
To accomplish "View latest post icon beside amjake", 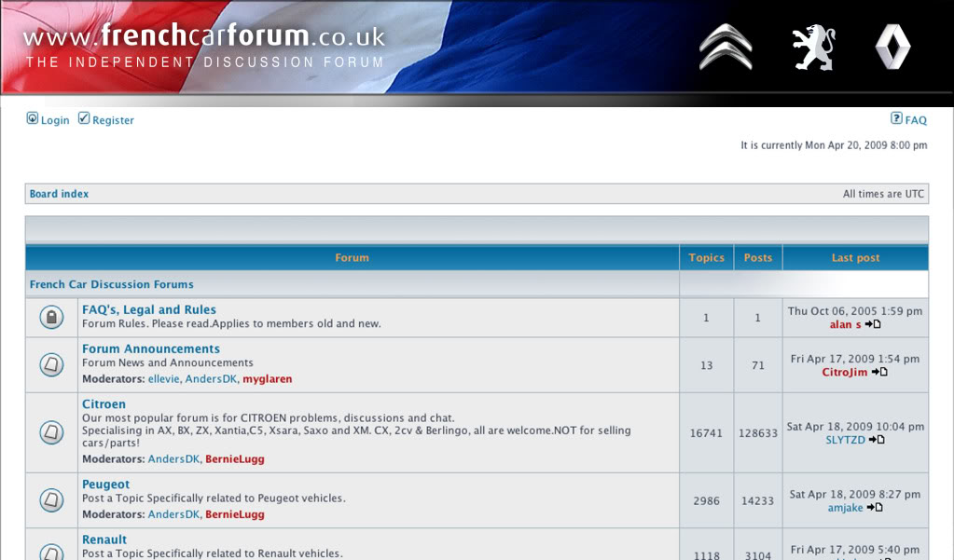I will pyautogui.click(x=875, y=507).
